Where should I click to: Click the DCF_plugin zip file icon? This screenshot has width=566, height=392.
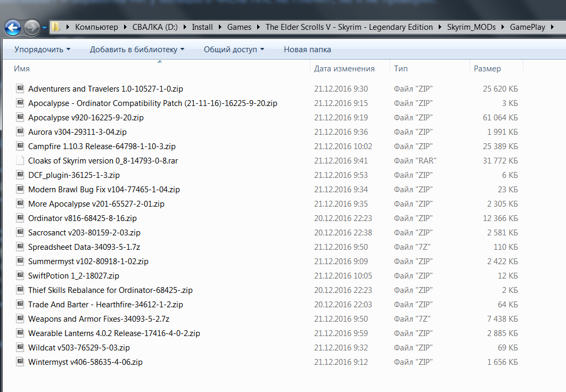[x=20, y=175]
